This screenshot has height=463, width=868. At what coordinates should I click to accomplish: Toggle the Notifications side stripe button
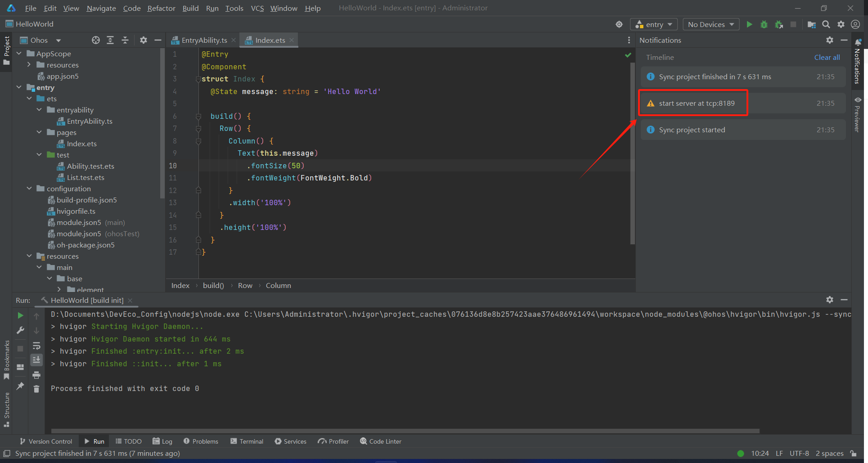(x=858, y=62)
